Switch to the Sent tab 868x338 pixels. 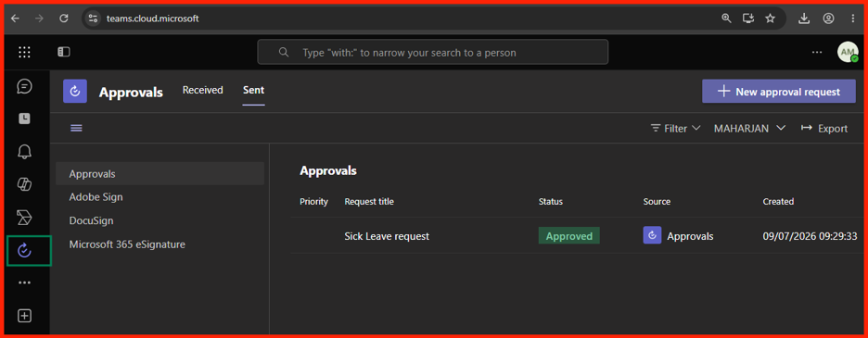point(253,90)
